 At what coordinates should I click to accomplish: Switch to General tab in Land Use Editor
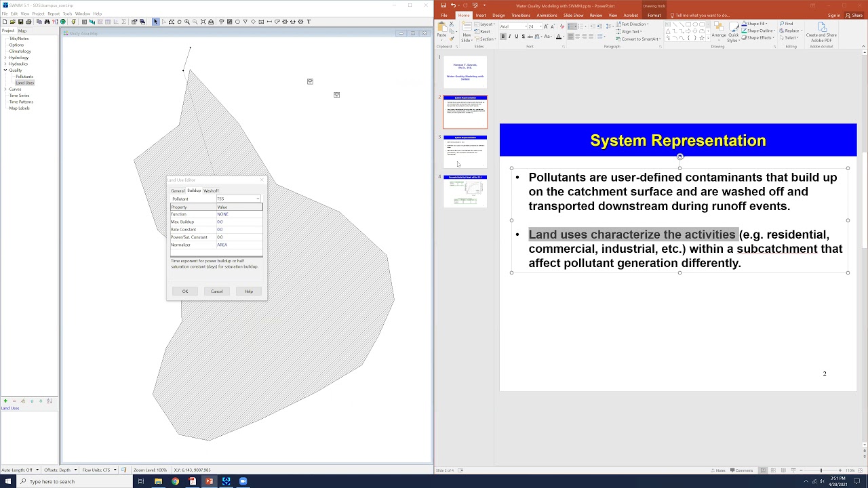[x=178, y=191]
